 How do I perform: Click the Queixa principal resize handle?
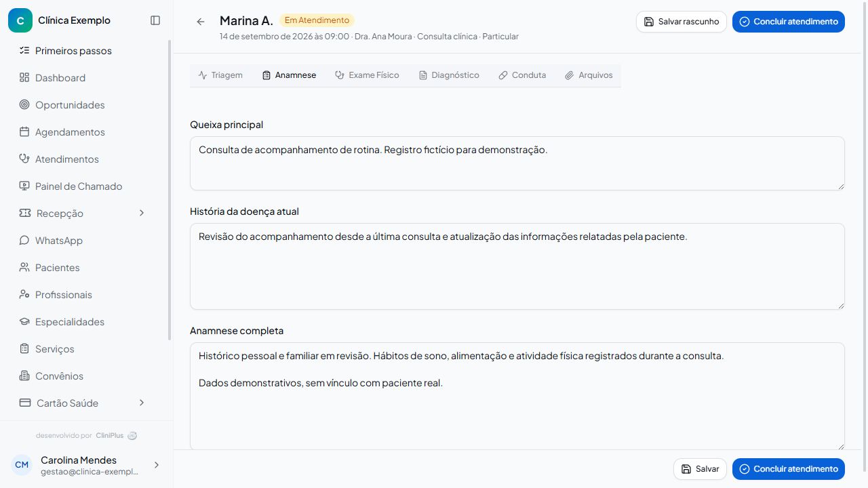click(841, 186)
